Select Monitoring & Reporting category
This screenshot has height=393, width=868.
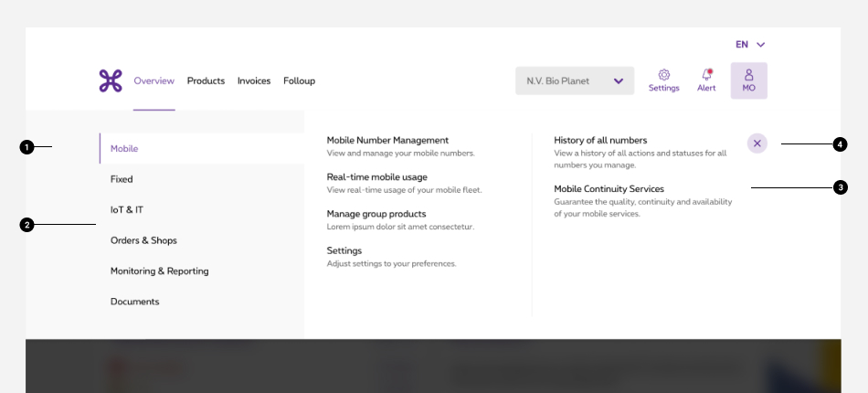coord(159,271)
